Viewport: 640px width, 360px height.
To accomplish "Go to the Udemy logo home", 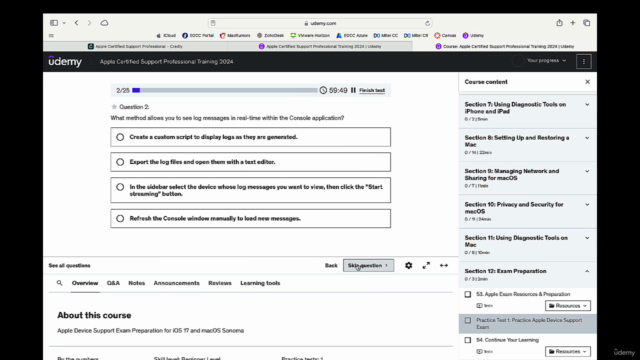I will pos(65,62).
